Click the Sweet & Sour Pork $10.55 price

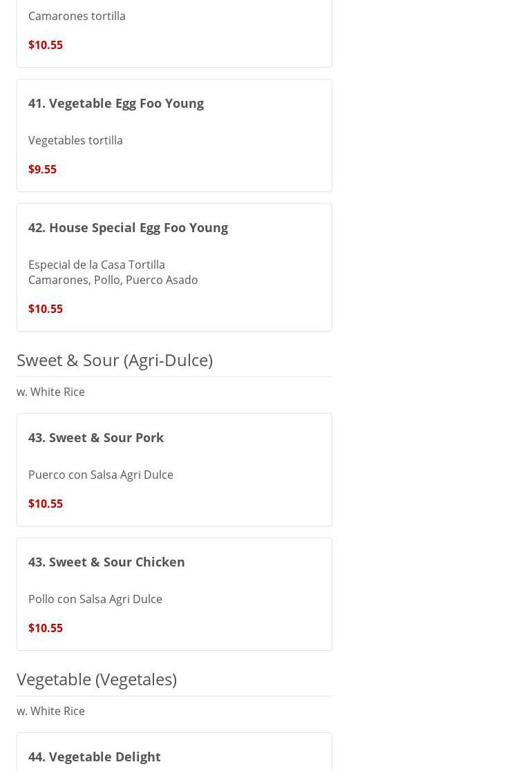pos(46,504)
